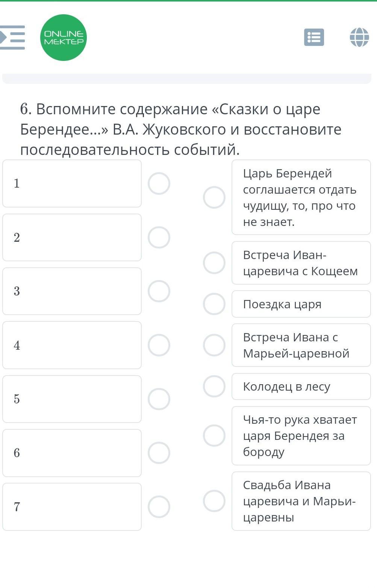Image resolution: width=377 pixels, height=588 pixels.
Task: Click the empty answer slot numbered 5
Action: click(72, 399)
